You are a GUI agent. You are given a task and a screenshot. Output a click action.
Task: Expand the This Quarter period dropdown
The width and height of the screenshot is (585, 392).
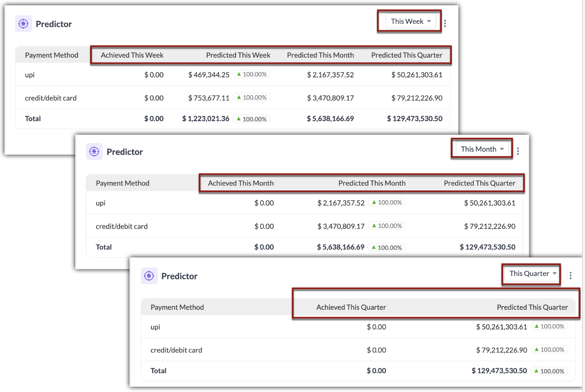click(533, 273)
